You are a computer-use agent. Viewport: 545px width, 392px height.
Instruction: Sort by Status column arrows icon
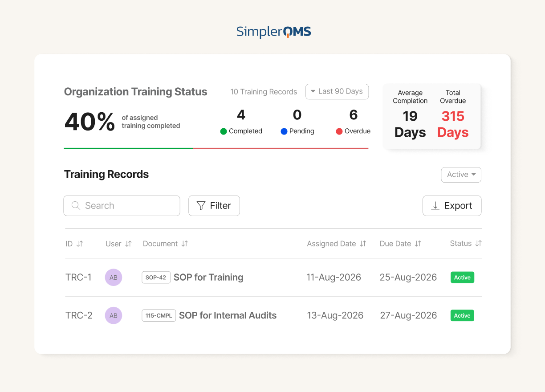coord(478,243)
